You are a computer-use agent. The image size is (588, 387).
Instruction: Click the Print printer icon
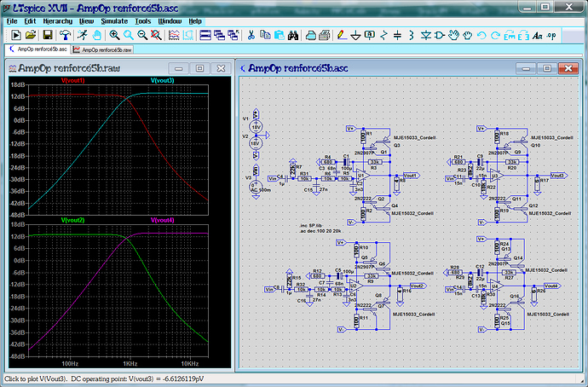pos(310,35)
